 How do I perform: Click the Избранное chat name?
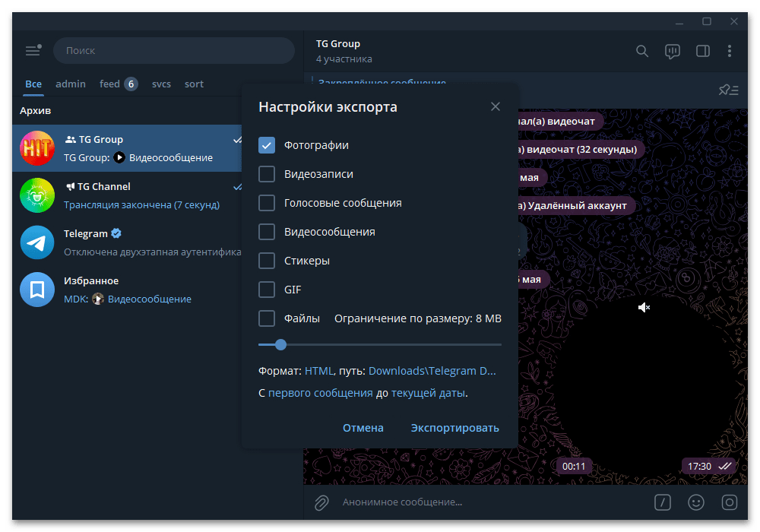click(91, 281)
